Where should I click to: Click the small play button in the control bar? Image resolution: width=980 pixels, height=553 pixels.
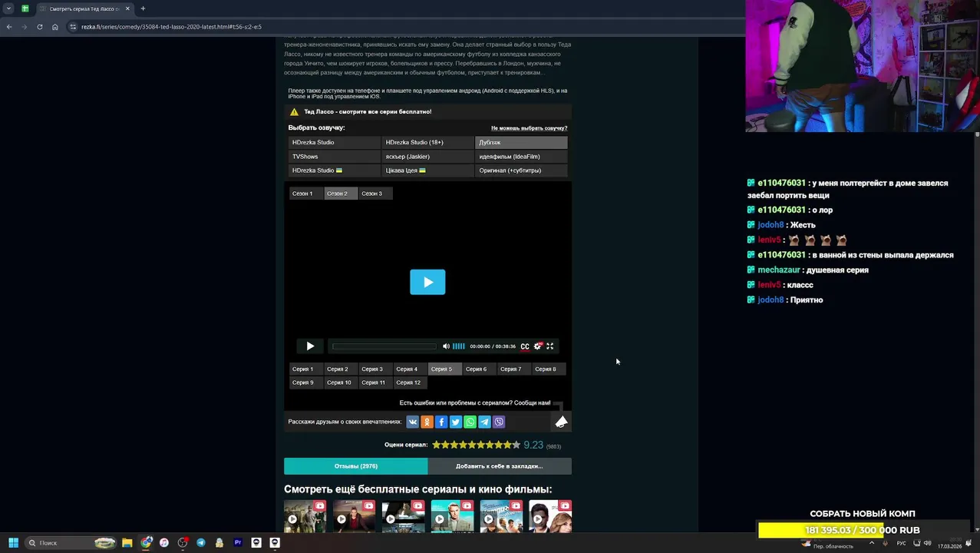[310, 346]
